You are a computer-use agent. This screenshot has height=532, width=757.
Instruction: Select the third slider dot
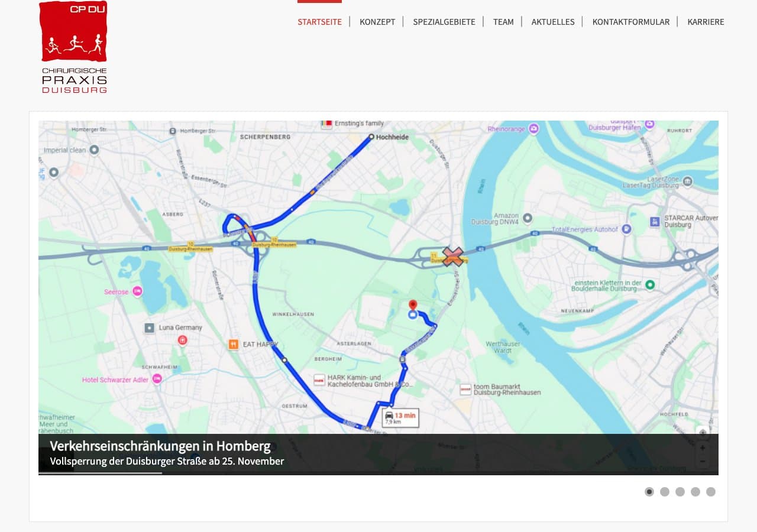click(680, 492)
